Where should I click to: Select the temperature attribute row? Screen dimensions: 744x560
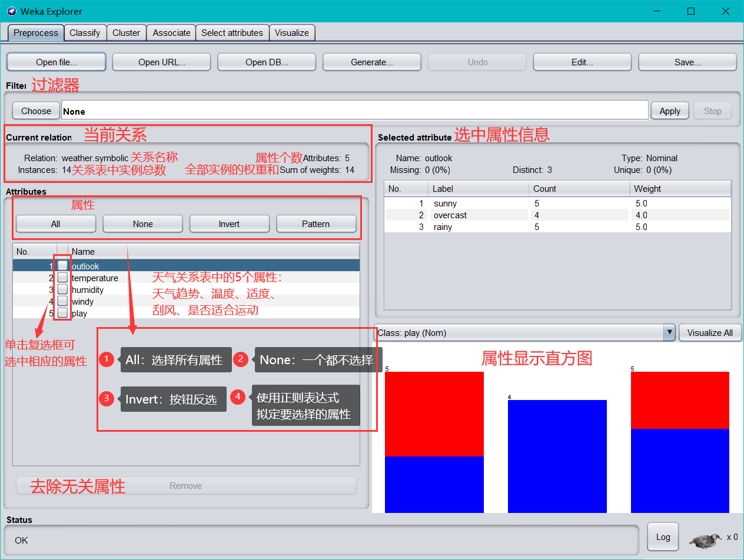tap(186, 278)
